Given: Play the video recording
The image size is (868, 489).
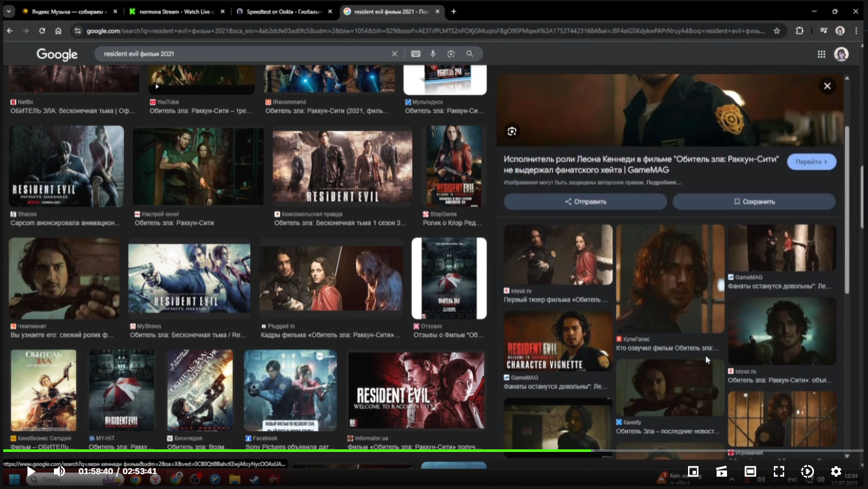Looking at the screenshot, I should click(x=31, y=471).
